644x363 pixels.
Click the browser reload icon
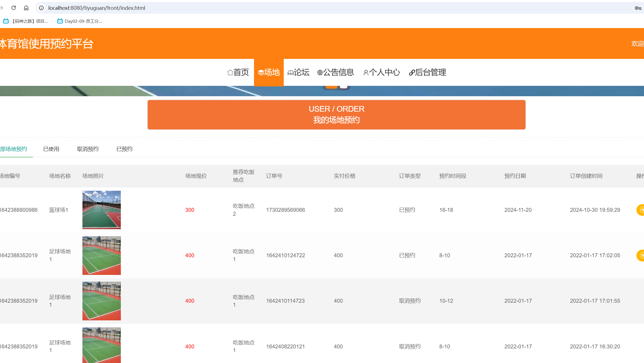point(13,8)
